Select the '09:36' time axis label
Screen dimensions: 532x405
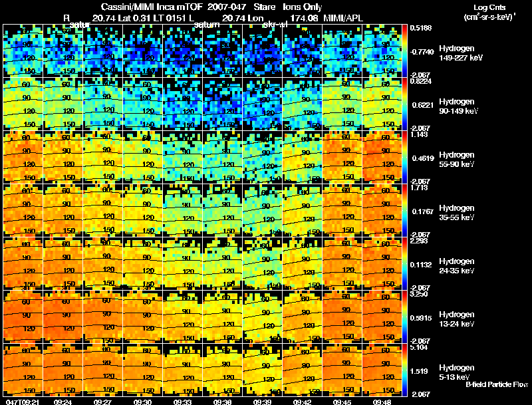pos(222,402)
